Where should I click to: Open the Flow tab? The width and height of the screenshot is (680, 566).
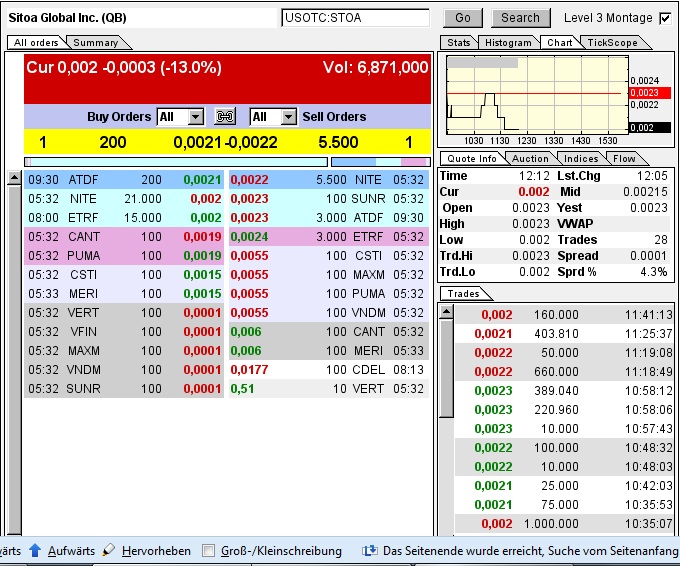tap(625, 159)
